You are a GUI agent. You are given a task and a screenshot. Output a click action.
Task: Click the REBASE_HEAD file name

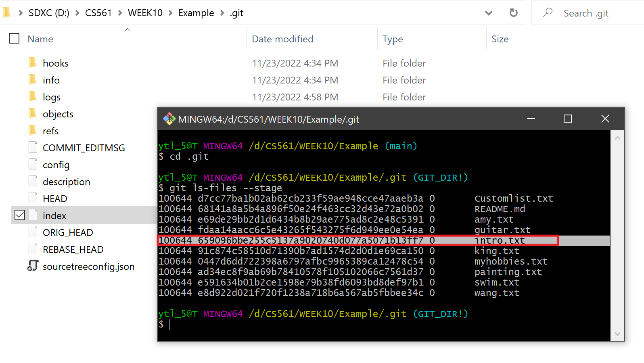point(73,250)
